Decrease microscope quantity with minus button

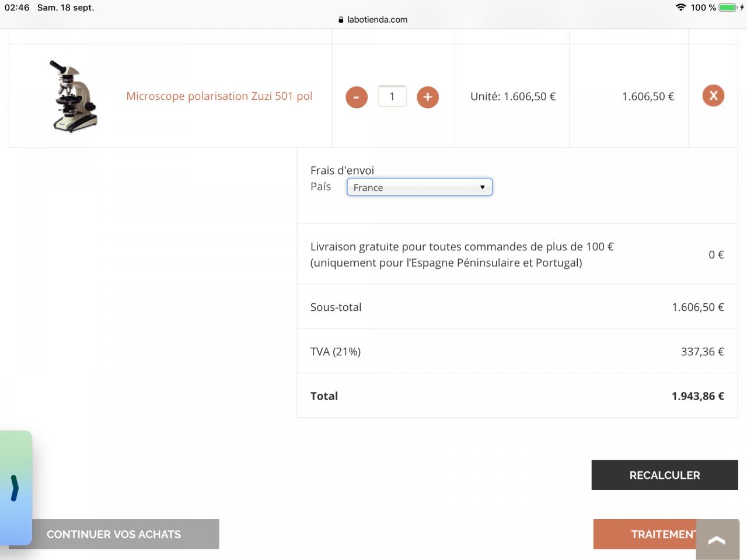click(357, 97)
